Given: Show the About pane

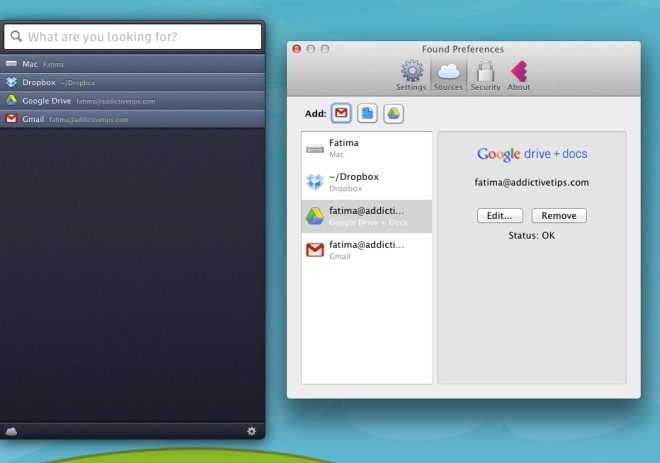Looking at the screenshot, I should point(520,75).
